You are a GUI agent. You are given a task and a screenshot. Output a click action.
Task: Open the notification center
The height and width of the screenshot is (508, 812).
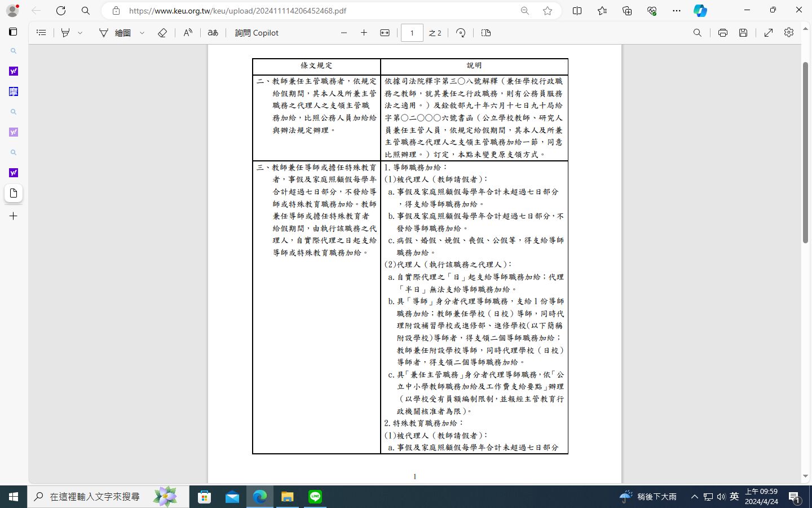click(x=795, y=497)
